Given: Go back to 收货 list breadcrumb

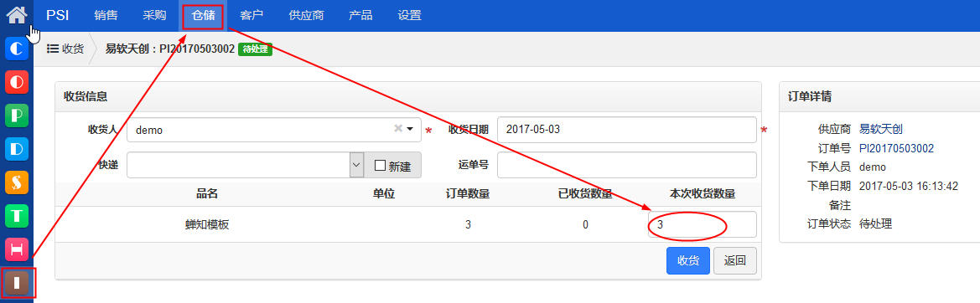Looking at the screenshot, I should [x=65, y=49].
